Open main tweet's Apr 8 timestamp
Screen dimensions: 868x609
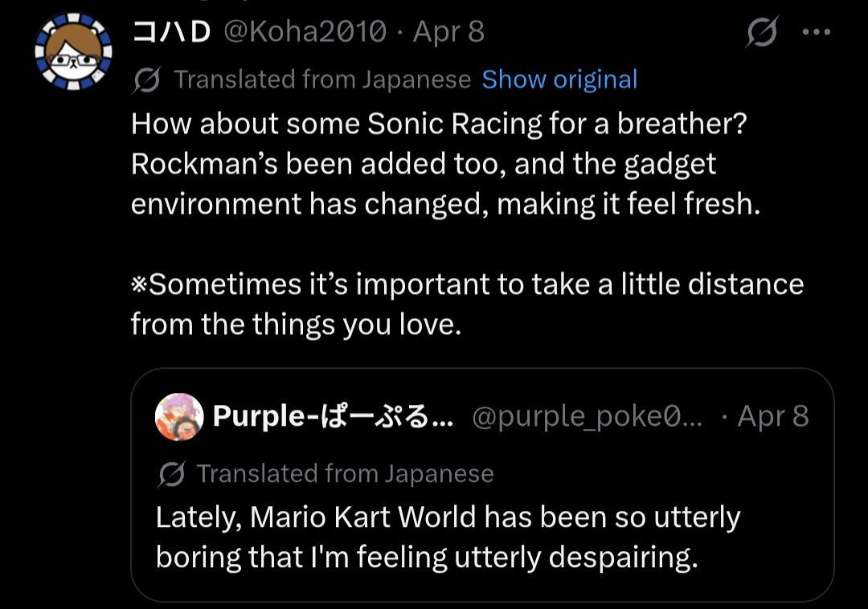pos(448,32)
